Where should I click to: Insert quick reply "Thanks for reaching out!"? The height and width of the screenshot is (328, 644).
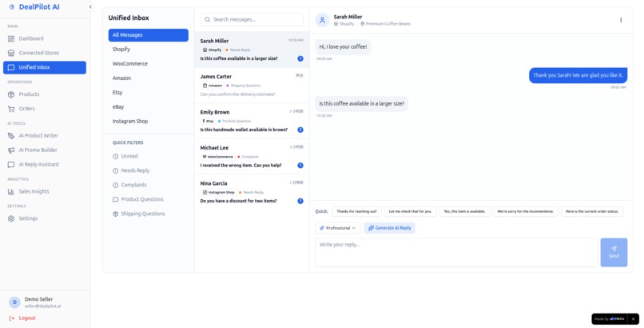click(356, 212)
